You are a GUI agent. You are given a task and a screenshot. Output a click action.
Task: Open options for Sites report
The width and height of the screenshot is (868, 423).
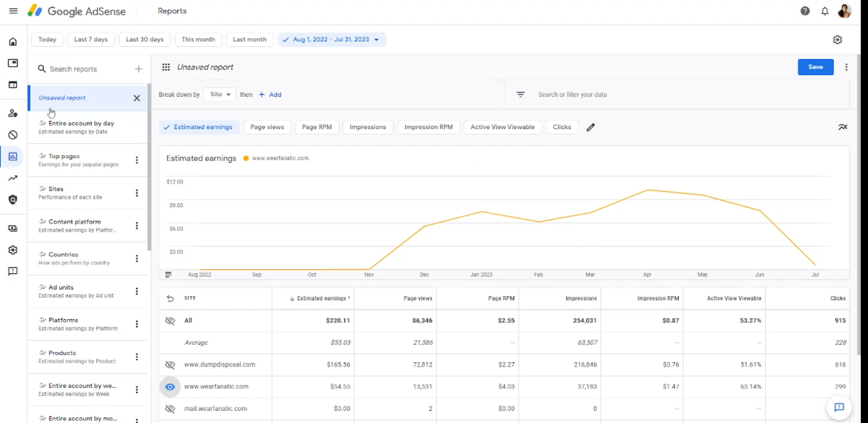tap(137, 193)
